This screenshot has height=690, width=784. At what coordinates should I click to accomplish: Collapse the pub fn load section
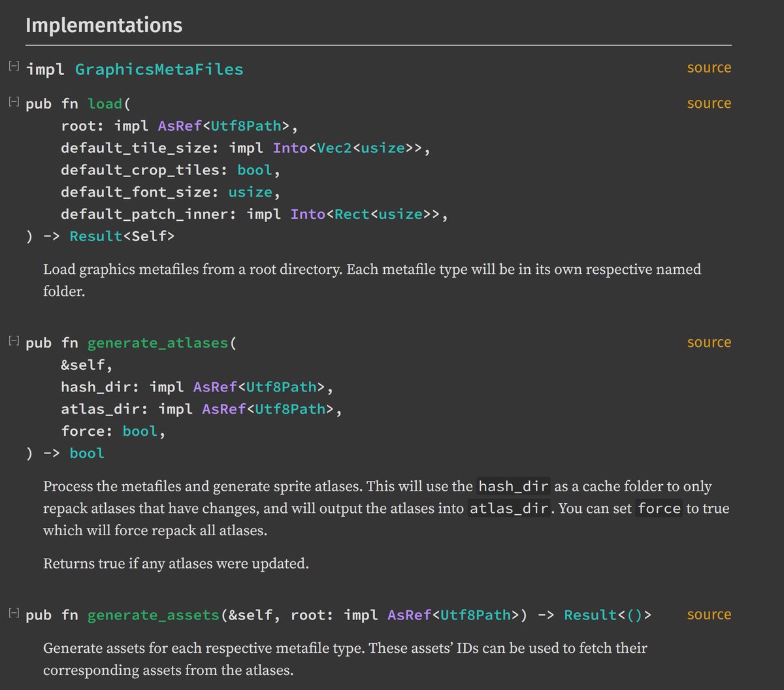(13, 102)
